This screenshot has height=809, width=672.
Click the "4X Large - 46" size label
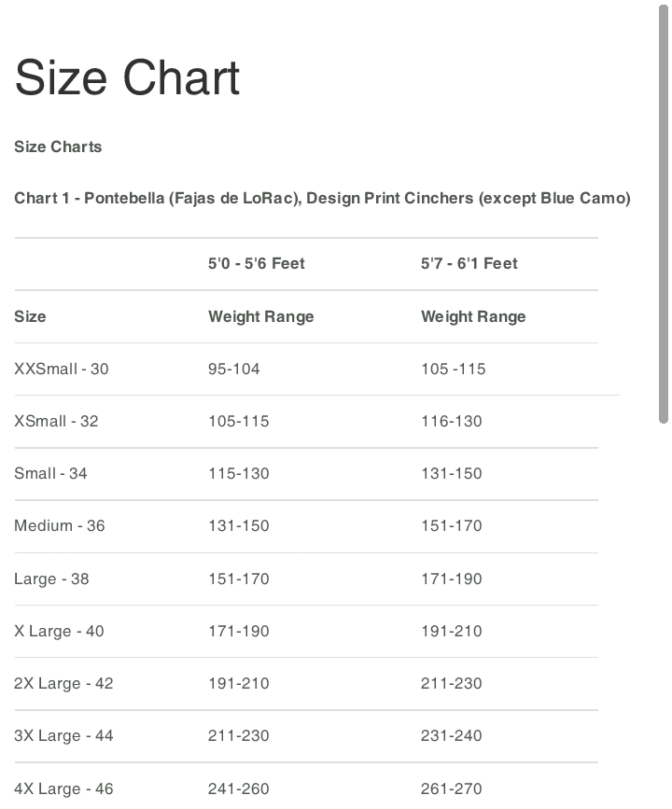(x=63, y=788)
